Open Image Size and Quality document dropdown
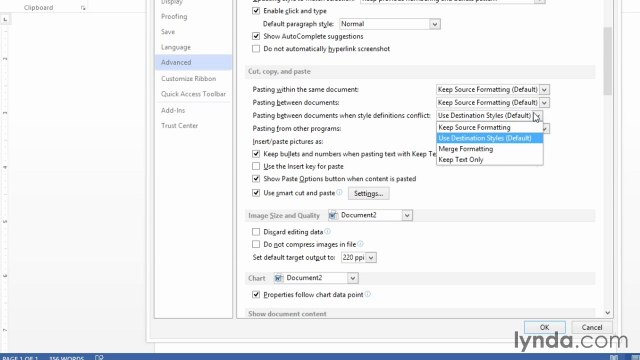 pyautogui.click(x=407, y=215)
